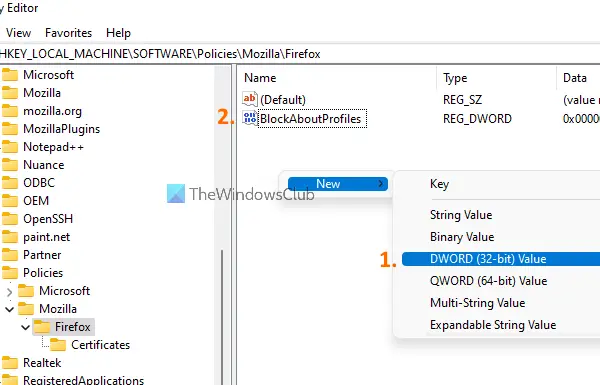Click the ODBC folder icon

click(x=10, y=183)
